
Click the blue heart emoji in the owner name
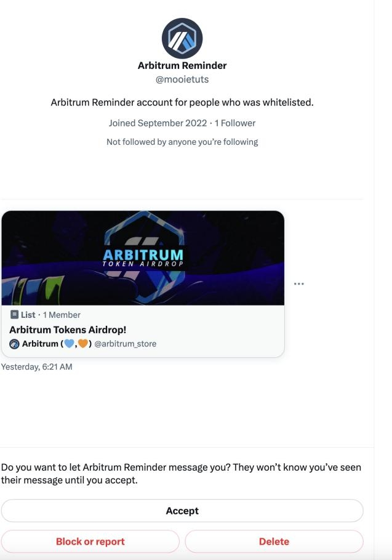pyautogui.click(x=69, y=344)
